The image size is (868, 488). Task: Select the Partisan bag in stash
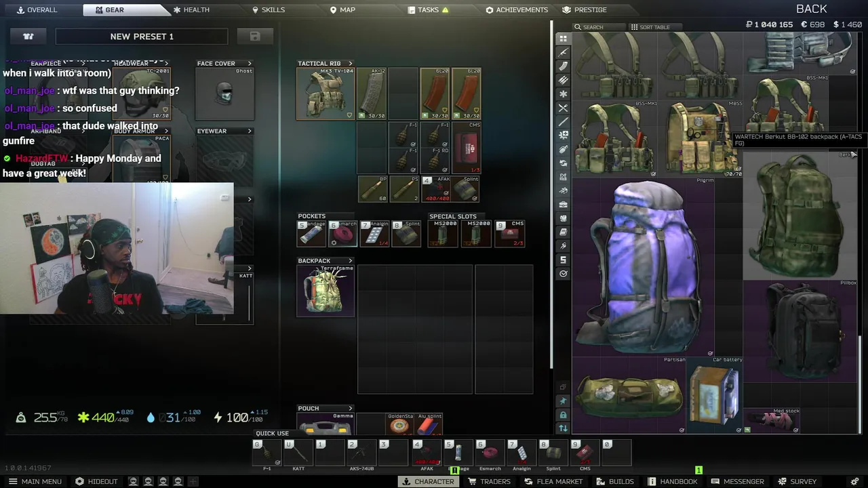(x=629, y=396)
